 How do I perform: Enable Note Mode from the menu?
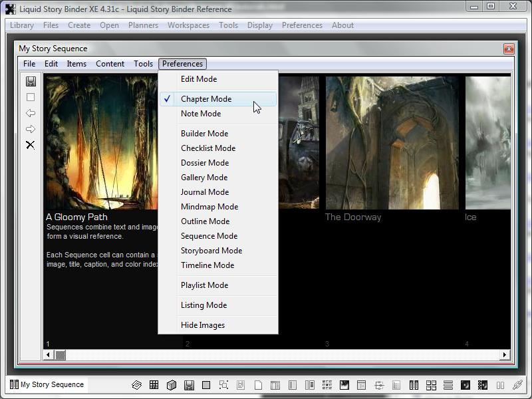coord(201,114)
